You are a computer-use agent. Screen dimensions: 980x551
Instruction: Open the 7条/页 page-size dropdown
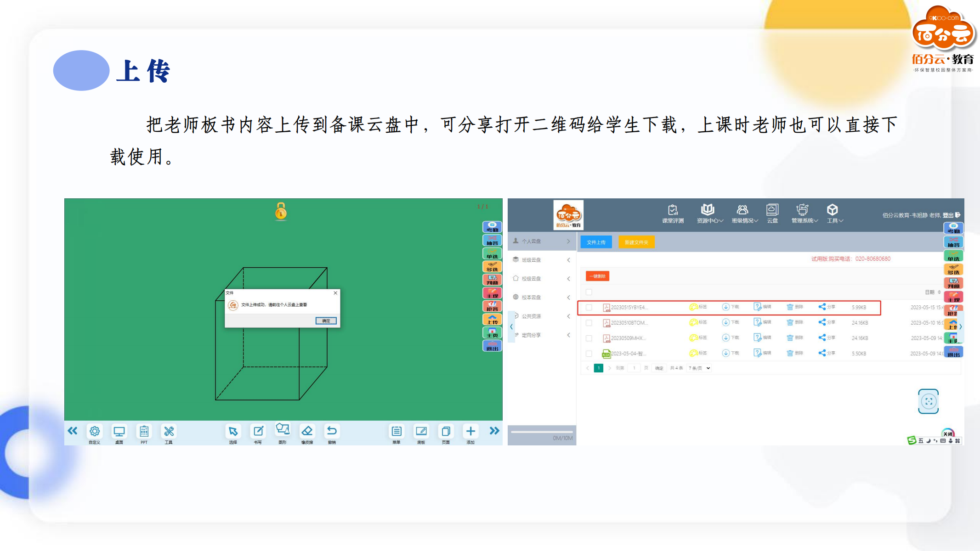click(699, 368)
